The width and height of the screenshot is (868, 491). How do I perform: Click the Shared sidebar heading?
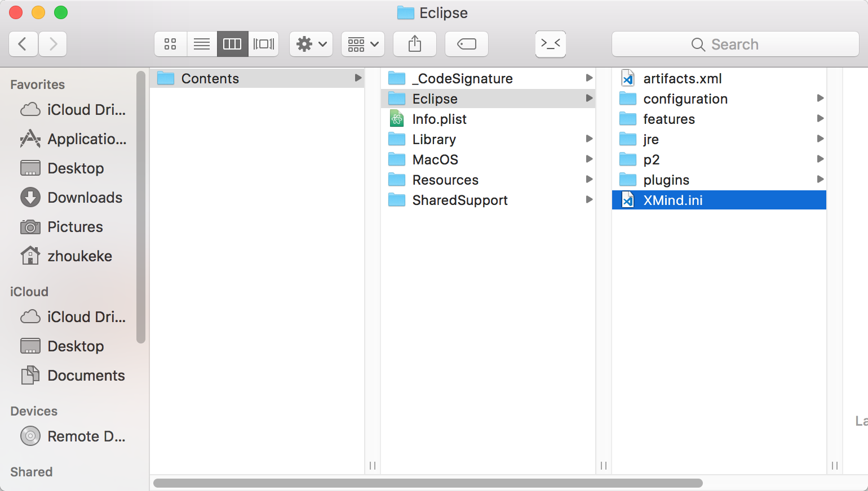pos(32,472)
